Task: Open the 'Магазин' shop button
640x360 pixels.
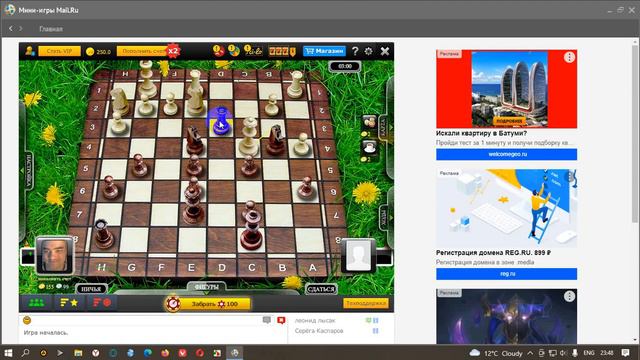Action: click(x=324, y=51)
